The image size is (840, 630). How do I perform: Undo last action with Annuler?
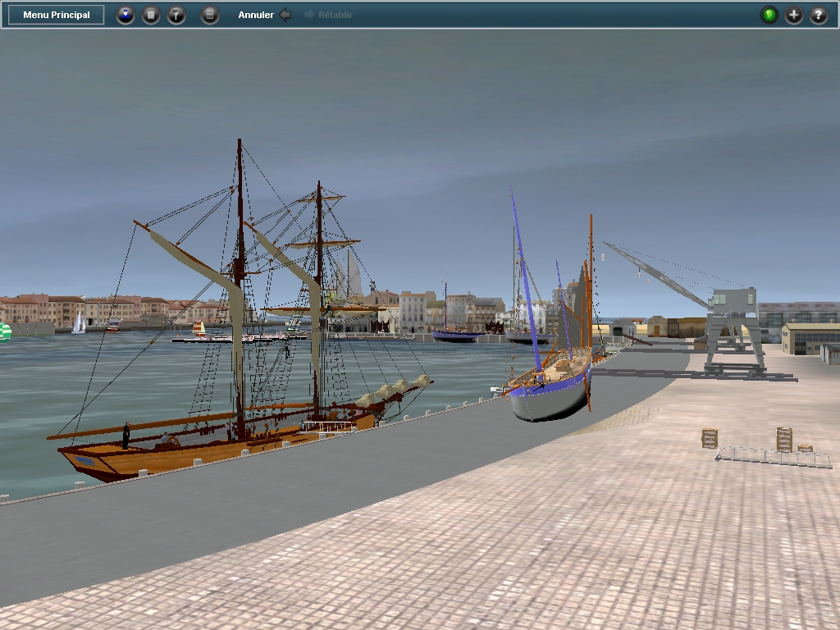click(x=264, y=15)
